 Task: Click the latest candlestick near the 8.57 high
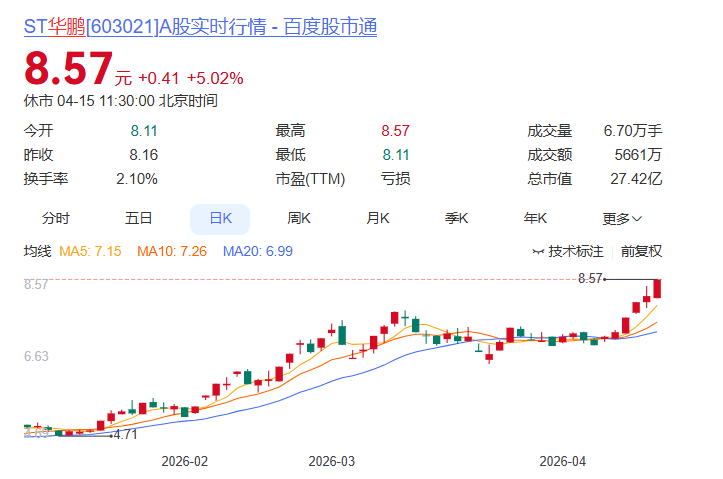(657, 289)
